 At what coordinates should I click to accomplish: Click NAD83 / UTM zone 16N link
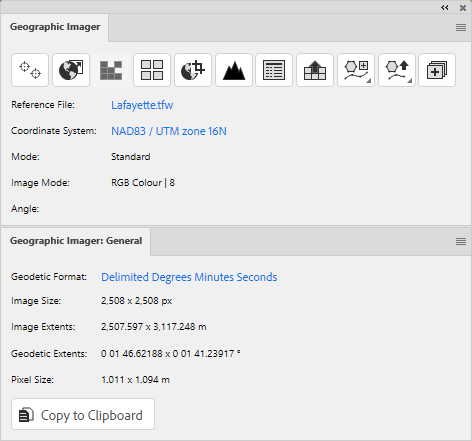click(x=169, y=131)
